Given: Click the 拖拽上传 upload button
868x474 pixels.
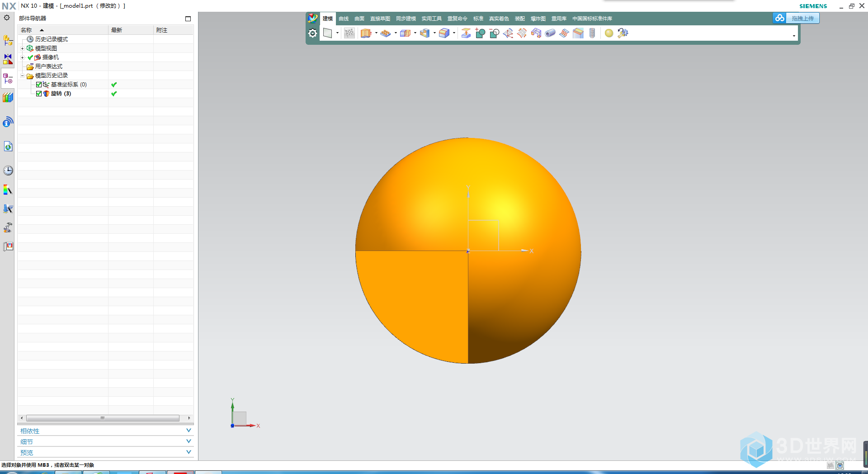Looking at the screenshot, I should (802, 18).
